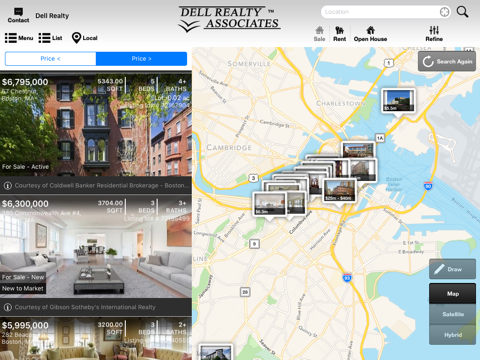Click the Somerville map label

[x=249, y=64]
